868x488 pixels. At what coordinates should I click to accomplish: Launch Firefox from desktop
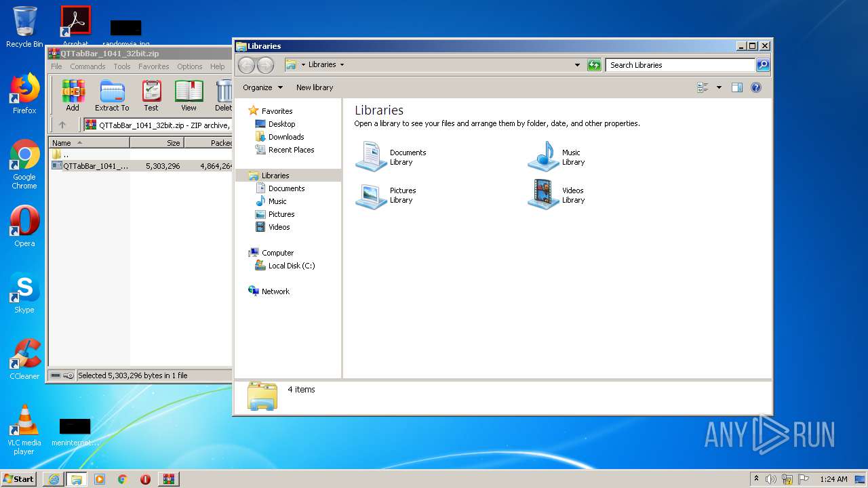tap(24, 94)
